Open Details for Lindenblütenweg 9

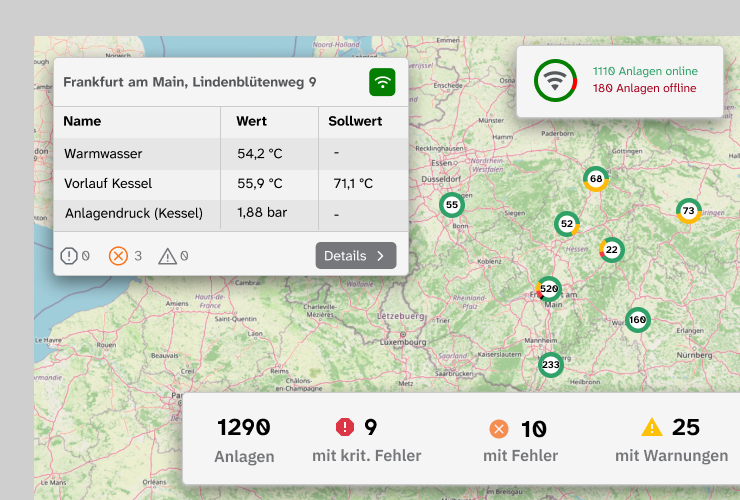[356, 256]
